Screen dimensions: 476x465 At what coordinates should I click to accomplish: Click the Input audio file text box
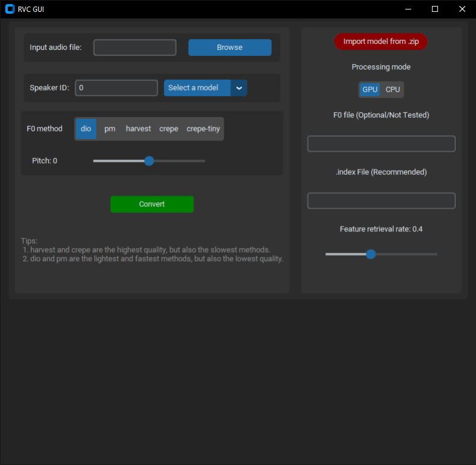click(134, 47)
